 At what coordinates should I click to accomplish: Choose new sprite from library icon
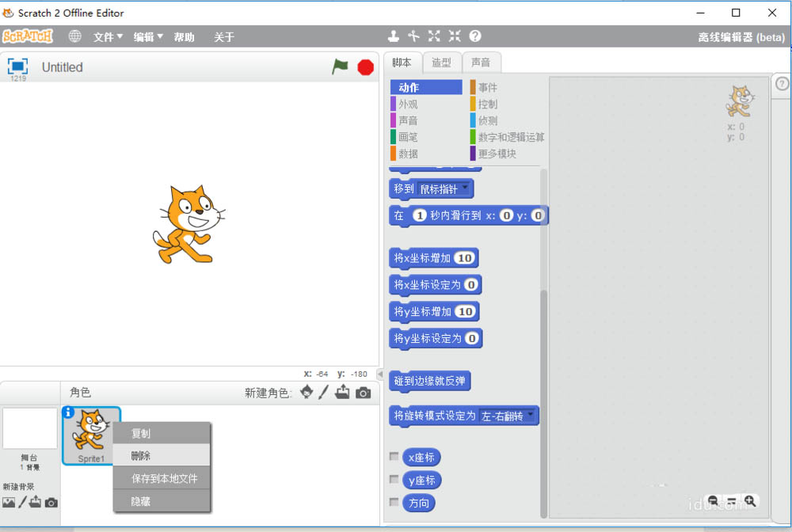point(307,392)
